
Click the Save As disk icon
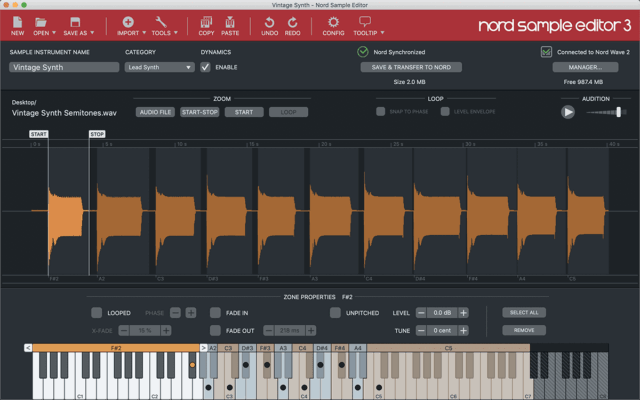click(x=75, y=22)
